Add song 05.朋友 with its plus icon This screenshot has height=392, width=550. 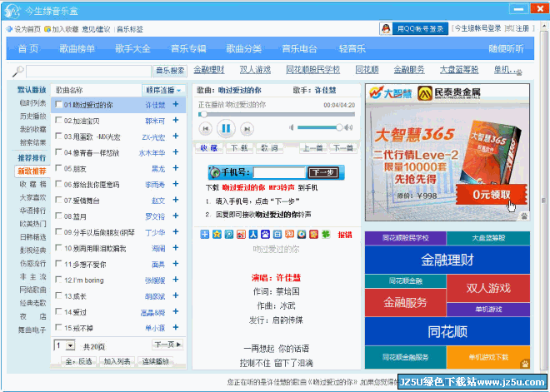[x=176, y=168]
